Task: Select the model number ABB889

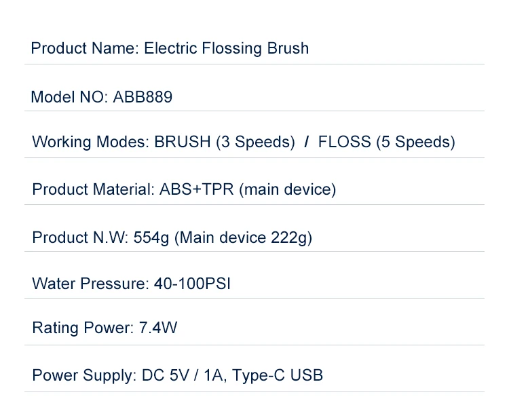Action: point(143,98)
